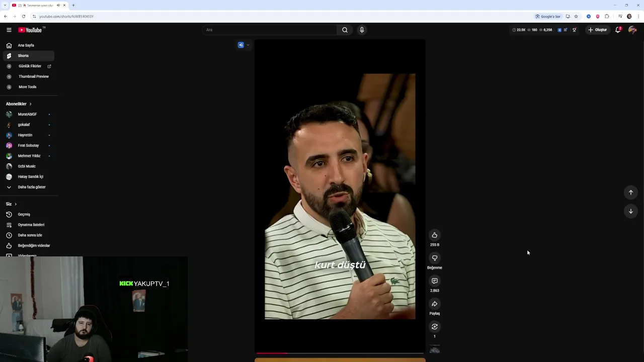The height and width of the screenshot is (362, 644).
Task: Open the comments showing 2.863
Action: [435, 281]
